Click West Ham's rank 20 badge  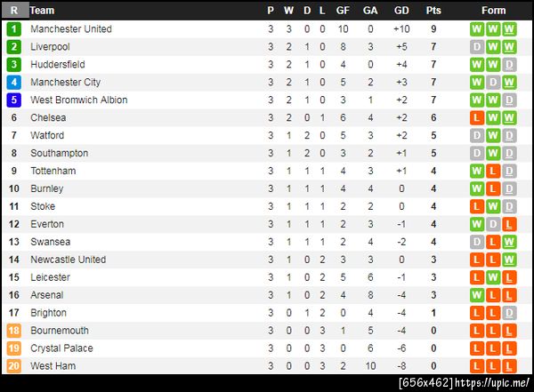tap(13, 366)
